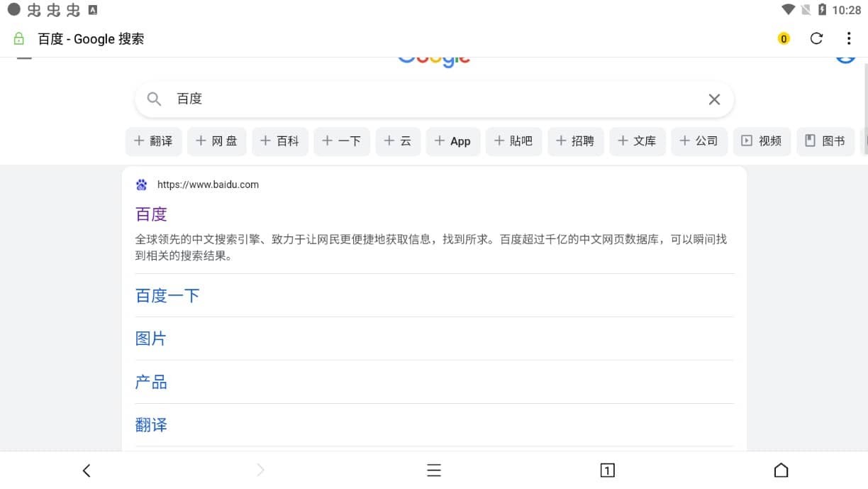Add 网盘 filter chip to search
This screenshot has height=489, width=868.
217,141
